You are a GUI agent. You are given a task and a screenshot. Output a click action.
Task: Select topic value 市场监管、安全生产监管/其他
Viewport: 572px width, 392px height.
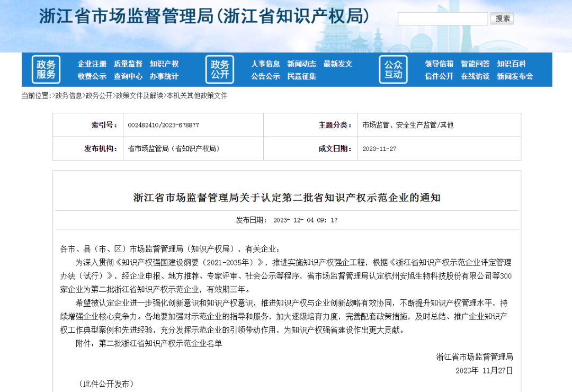[x=408, y=125]
